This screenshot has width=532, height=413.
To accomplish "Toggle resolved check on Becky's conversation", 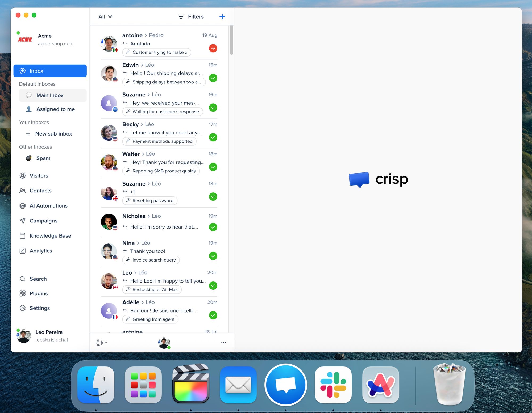I will (x=213, y=137).
